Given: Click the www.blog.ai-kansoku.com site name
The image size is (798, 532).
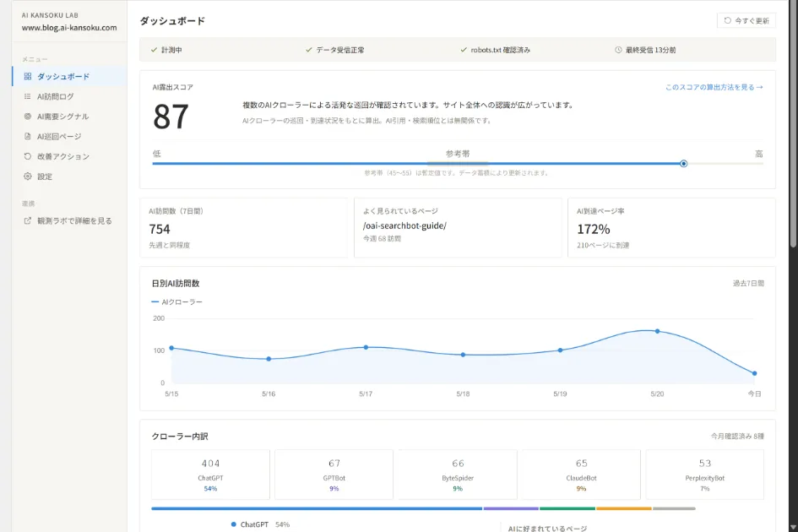Looking at the screenshot, I should [x=69, y=28].
